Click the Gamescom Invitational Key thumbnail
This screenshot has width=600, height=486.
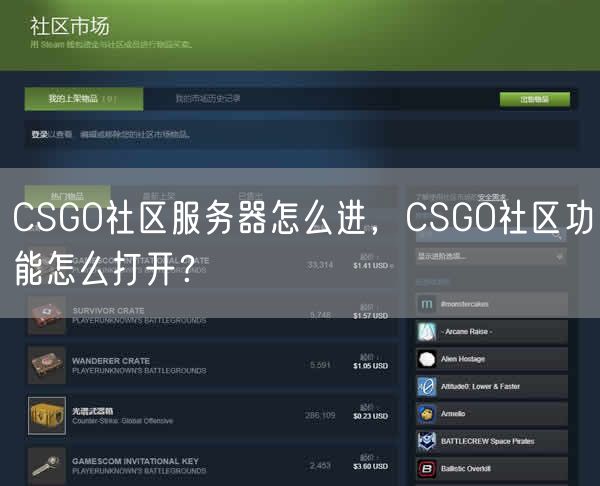[x=47, y=466]
